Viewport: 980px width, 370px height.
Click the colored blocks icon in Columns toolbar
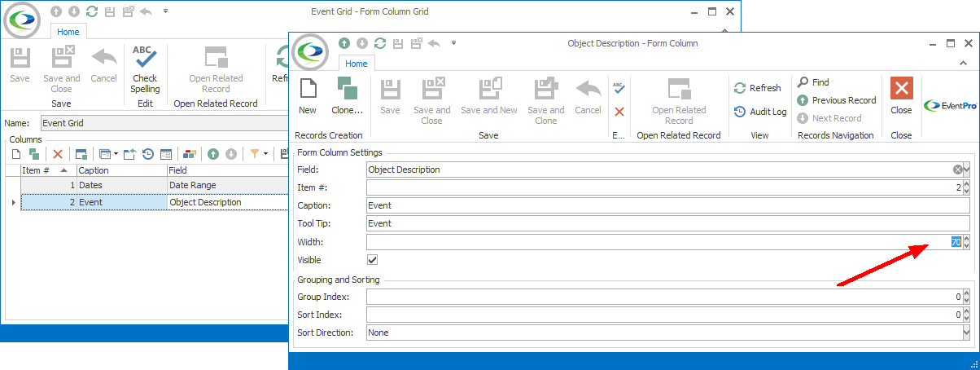190,153
